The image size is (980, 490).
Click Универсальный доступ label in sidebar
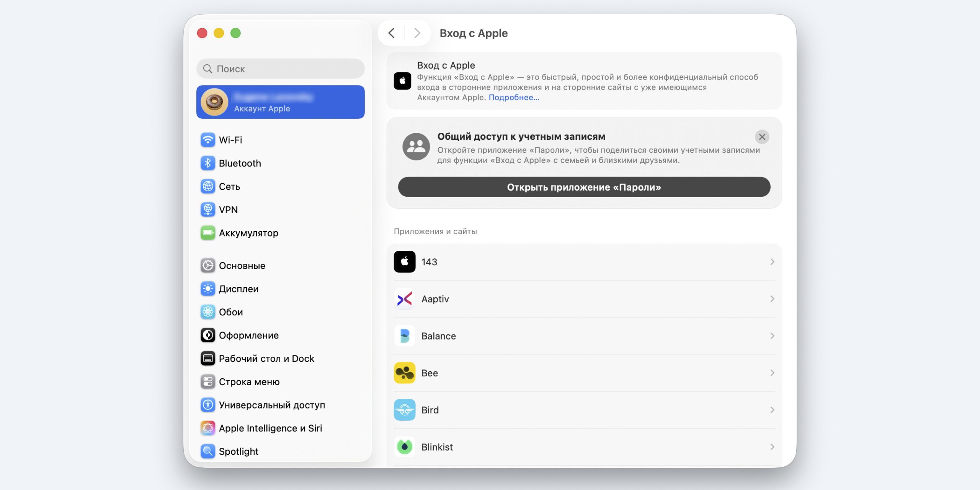(272, 405)
